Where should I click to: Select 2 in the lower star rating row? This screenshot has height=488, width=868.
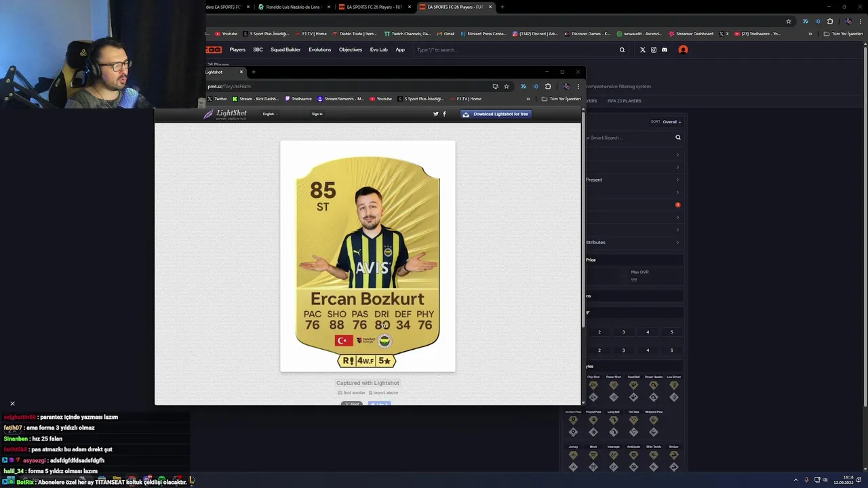pyautogui.click(x=599, y=350)
